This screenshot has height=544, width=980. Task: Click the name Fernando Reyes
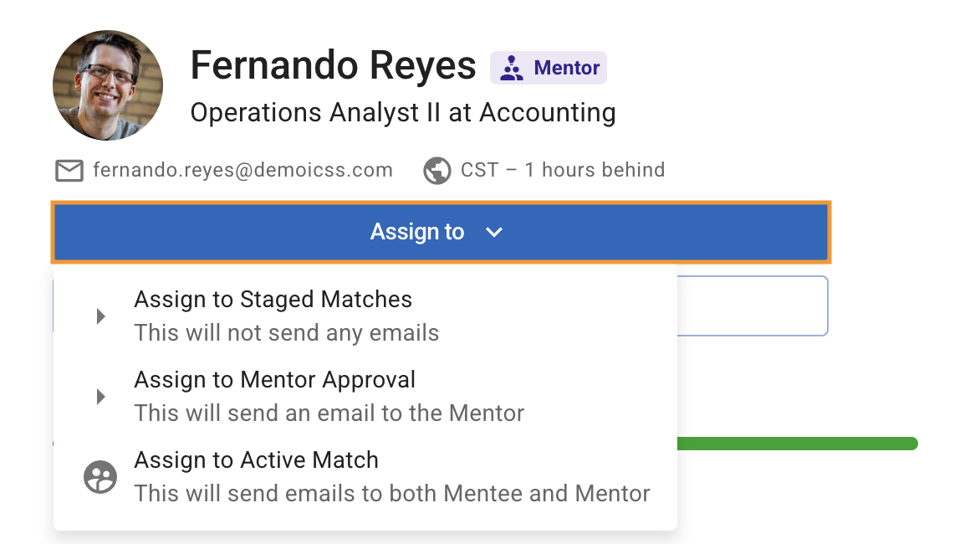click(333, 65)
